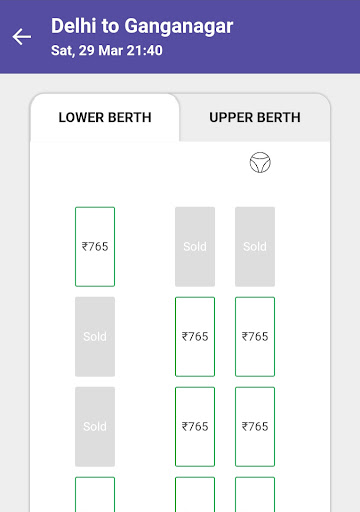Select the Lower Berth tab
360x512 pixels.
click(x=105, y=117)
